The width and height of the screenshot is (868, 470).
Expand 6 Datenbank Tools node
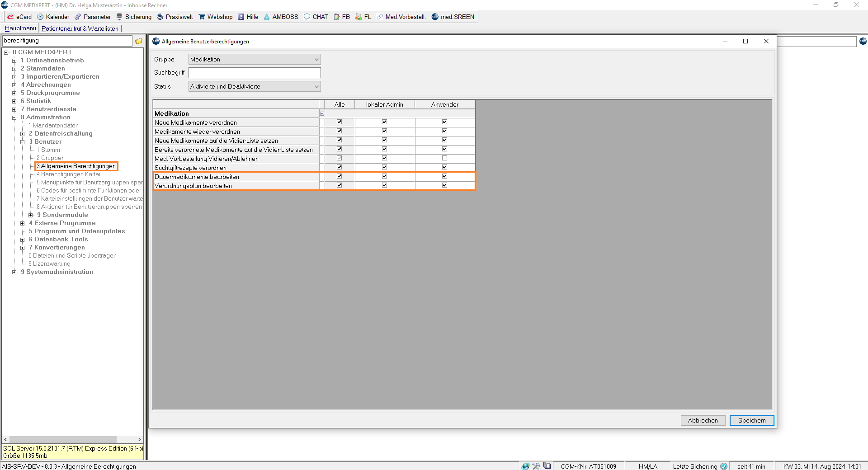[23, 240]
